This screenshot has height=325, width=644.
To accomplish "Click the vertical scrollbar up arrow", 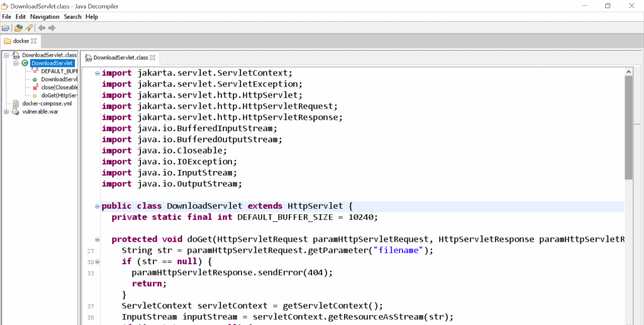I will coord(629,71).
